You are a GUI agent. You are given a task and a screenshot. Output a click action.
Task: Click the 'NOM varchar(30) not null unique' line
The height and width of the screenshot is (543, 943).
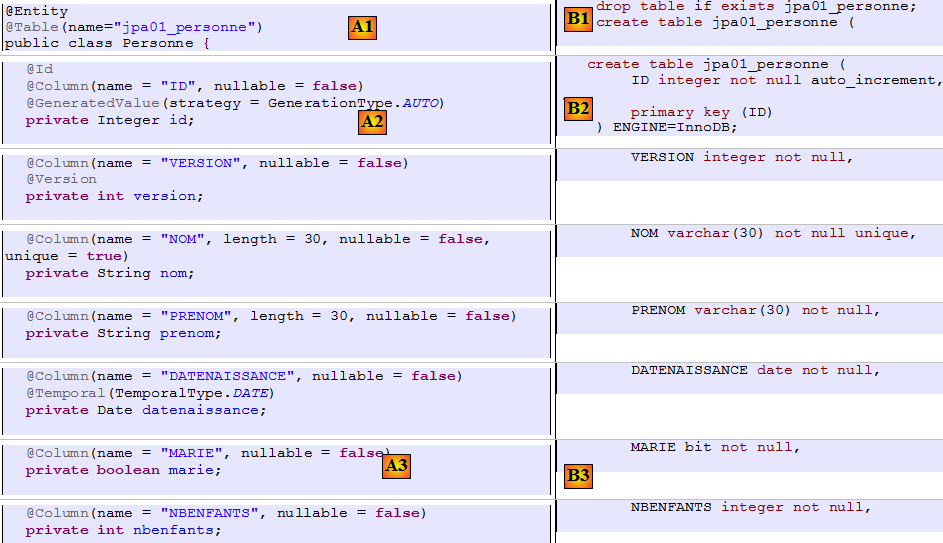pos(772,233)
